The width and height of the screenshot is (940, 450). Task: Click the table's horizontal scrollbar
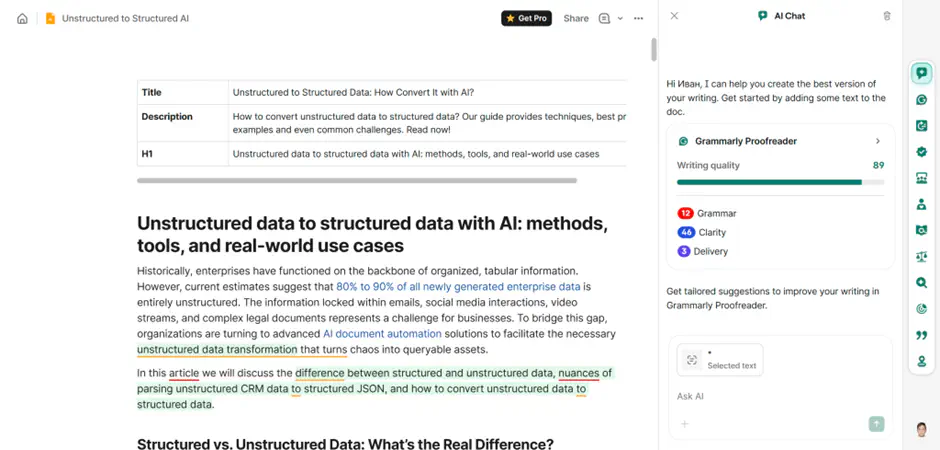pos(357,181)
